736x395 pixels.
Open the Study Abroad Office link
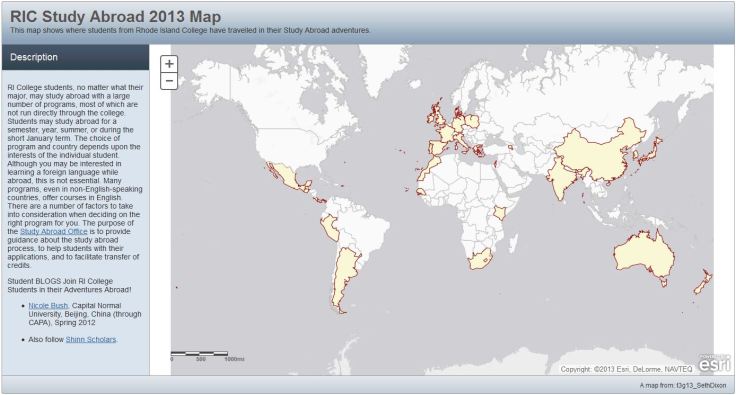click(x=54, y=231)
